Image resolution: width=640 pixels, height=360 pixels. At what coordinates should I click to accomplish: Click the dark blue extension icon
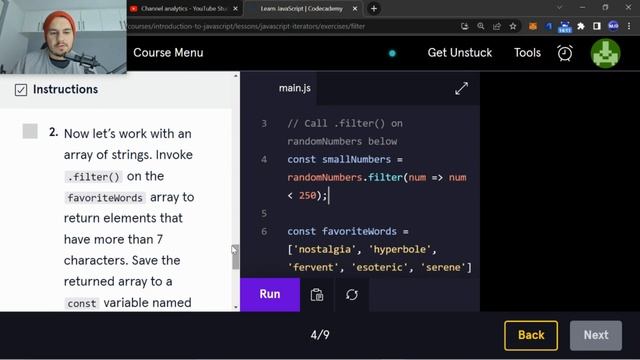[549, 27]
